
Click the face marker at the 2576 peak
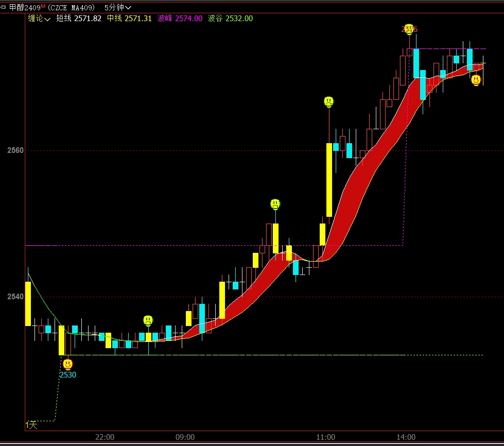409,29
